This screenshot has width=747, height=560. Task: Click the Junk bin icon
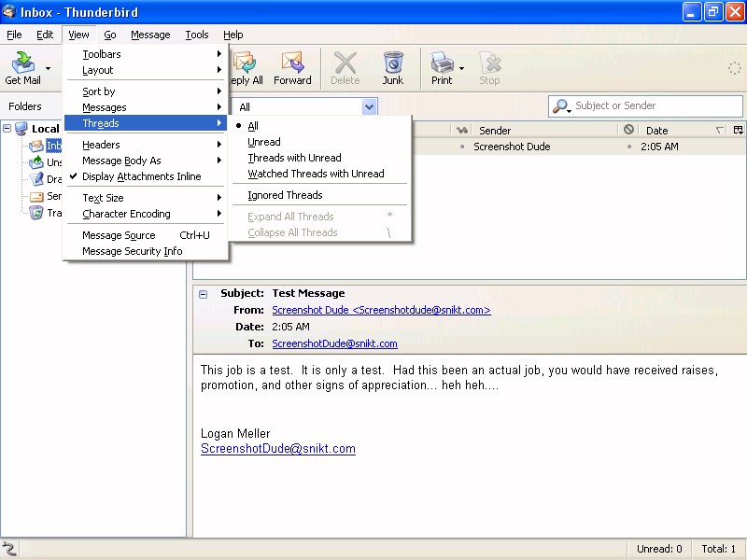click(393, 62)
